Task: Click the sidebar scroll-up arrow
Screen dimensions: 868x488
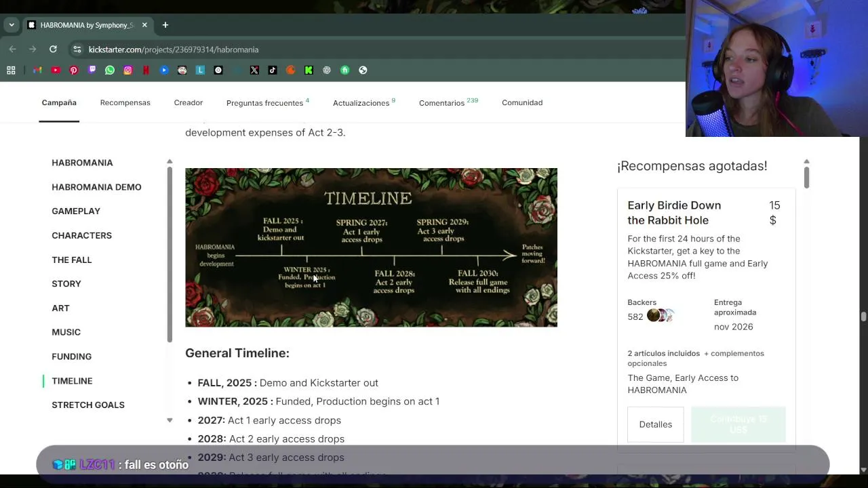Action: [170, 162]
